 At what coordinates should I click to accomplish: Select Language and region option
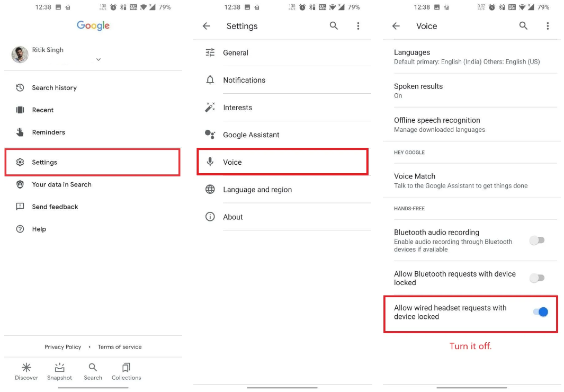click(282, 190)
